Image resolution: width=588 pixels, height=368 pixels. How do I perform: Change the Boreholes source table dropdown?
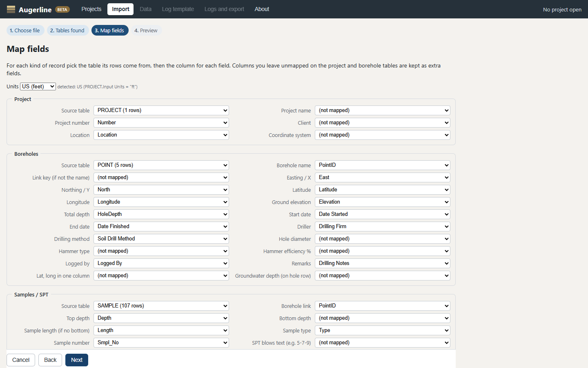point(161,165)
